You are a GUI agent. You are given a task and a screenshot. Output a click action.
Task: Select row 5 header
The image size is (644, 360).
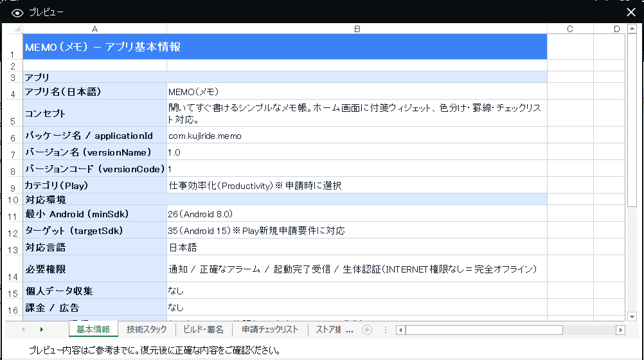point(13,113)
